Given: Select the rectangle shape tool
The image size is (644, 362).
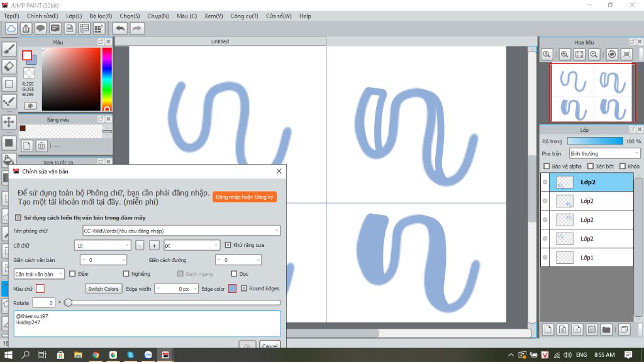Looking at the screenshot, I should pyautogui.click(x=9, y=84).
